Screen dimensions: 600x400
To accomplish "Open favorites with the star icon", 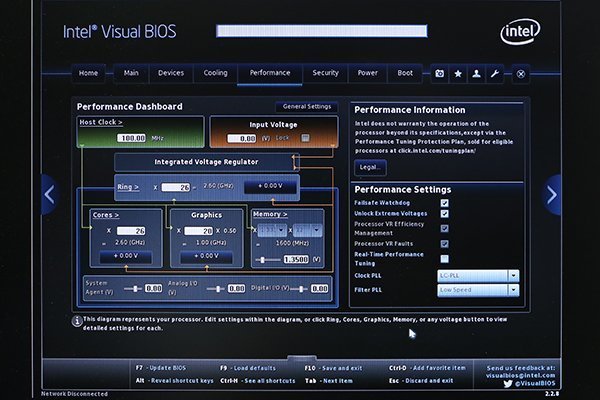I will [x=458, y=73].
